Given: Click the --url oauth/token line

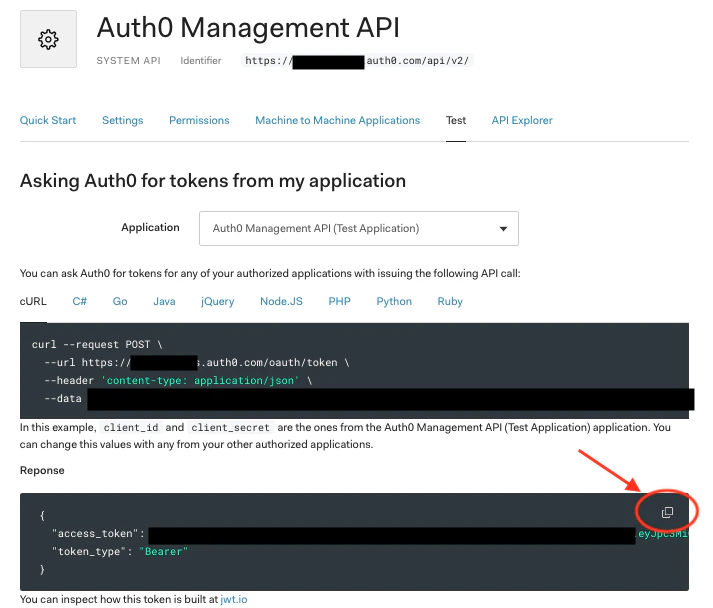Looking at the screenshot, I should 197,362.
